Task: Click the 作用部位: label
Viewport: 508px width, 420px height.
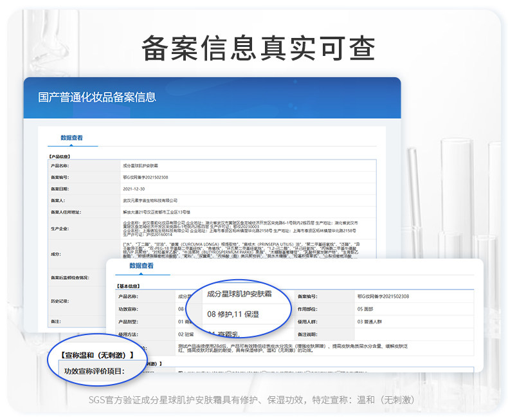Action: tap(307, 309)
